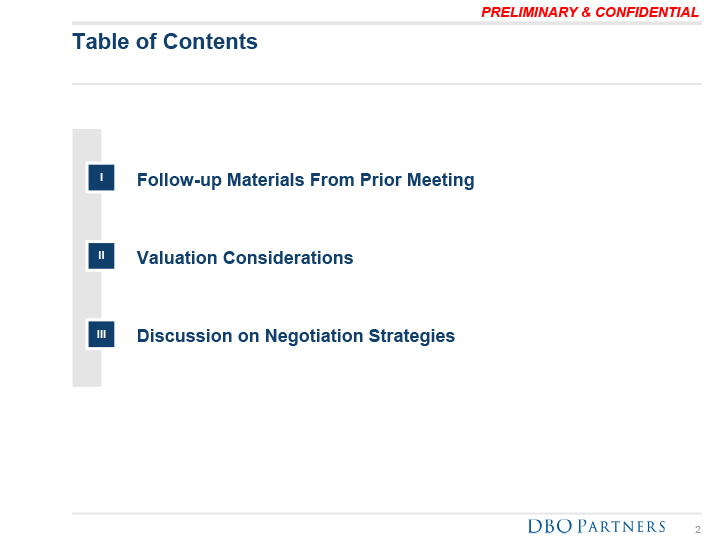Click the gray rule beside the confidential header
The image size is (720, 540).
270,22
